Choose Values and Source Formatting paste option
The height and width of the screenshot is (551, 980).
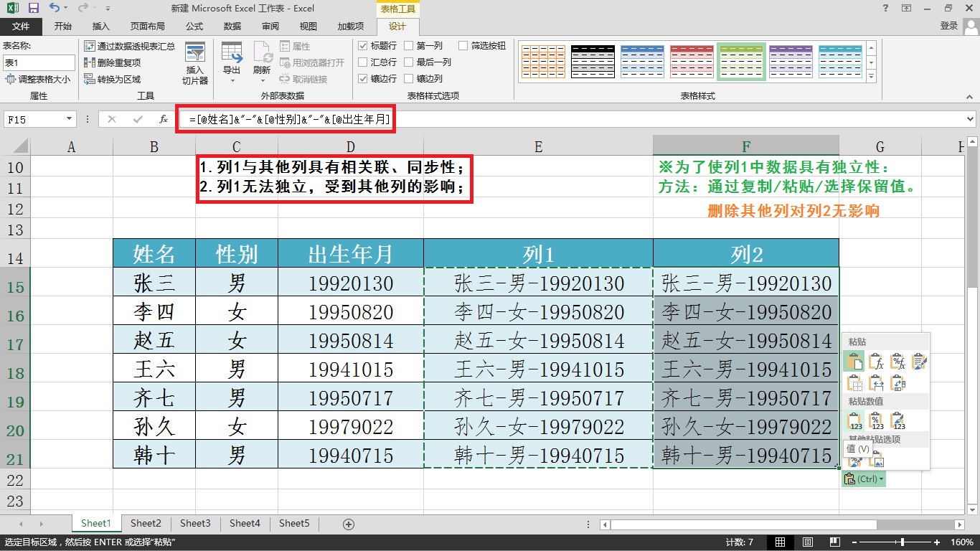(x=897, y=420)
